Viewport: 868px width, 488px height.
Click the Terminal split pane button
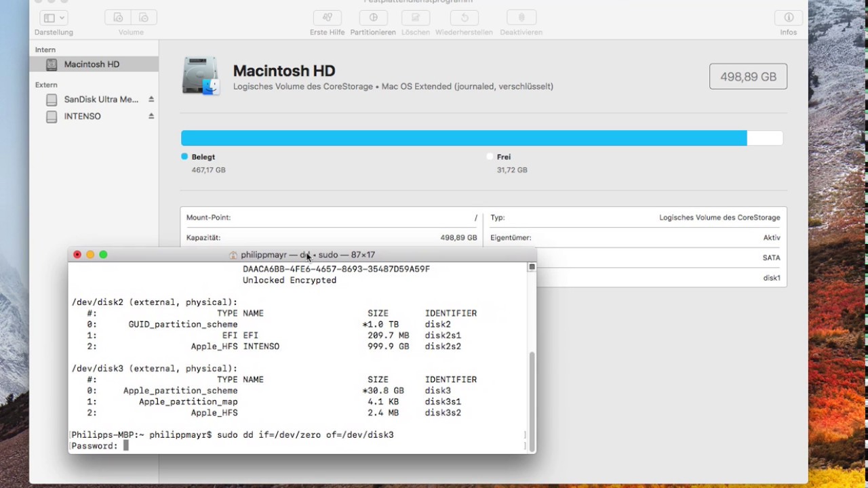[532, 267]
